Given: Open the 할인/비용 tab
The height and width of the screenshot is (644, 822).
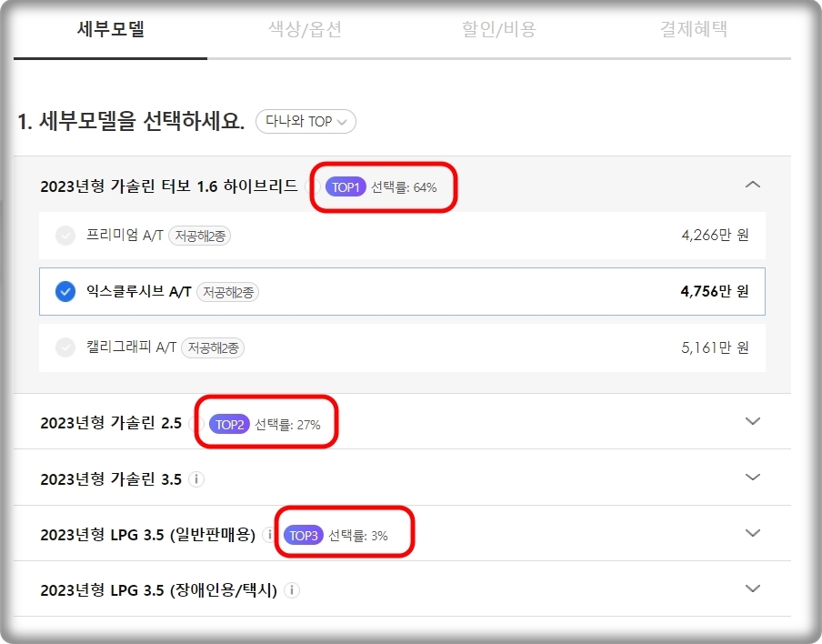Looking at the screenshot, I should tap(498, 29).
